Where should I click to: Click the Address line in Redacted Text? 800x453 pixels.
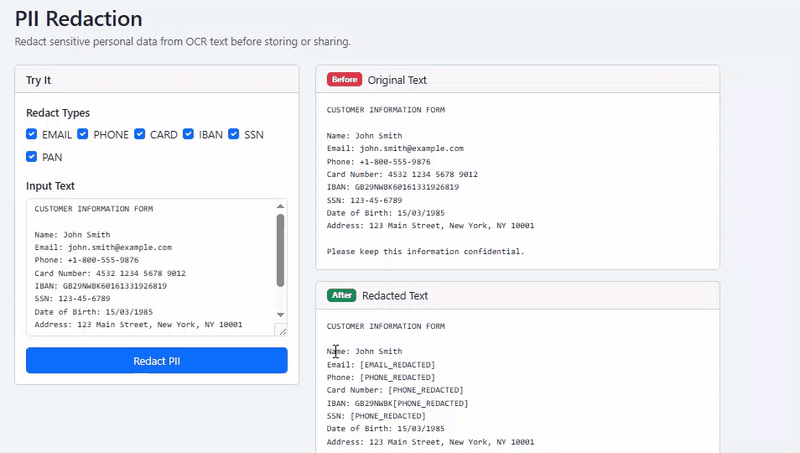click(x=431, y=442)
